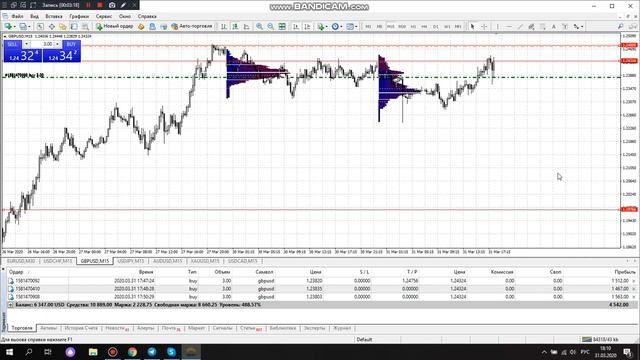Open the search magnifier in toolbar
640x360 pixels.
[x=620, y=27]
